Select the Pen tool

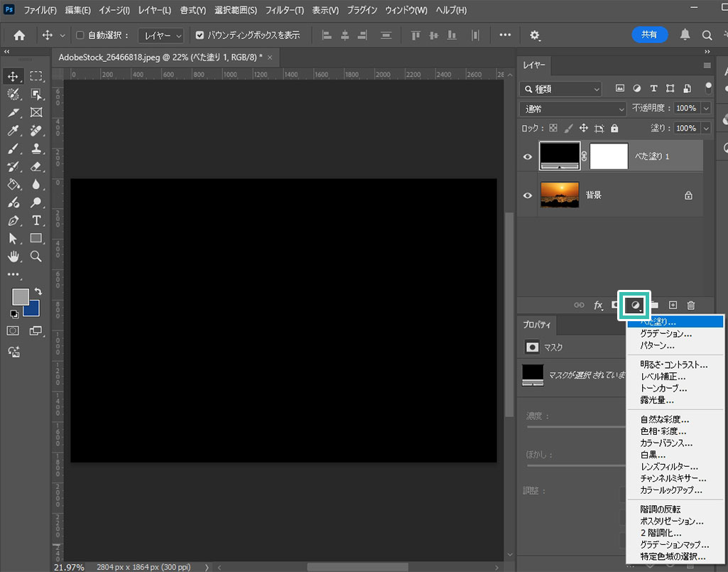(12, 220)
